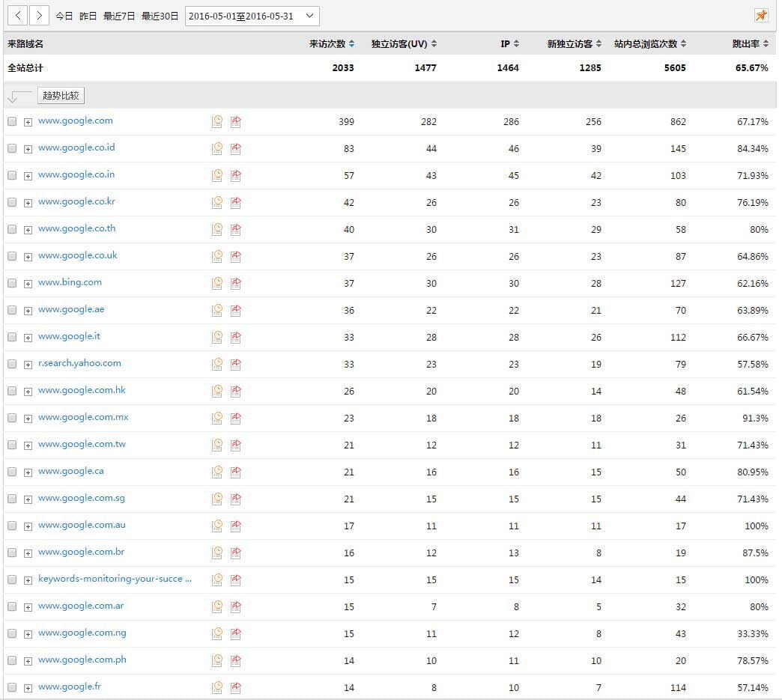The width and height of the screenshot is (782, 700).
Task: Open the clock history icon for r.search.yahoo.com
Action: [x=217, y=364]
